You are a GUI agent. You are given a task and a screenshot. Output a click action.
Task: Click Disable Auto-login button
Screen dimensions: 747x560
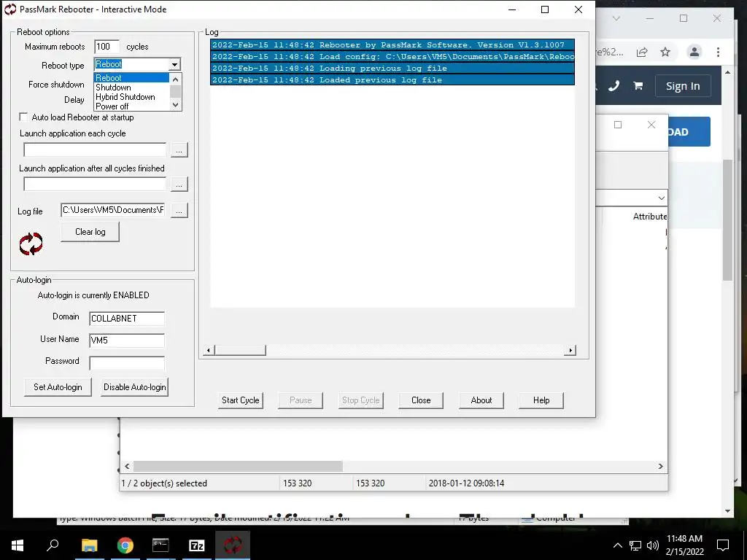coord(134,387)
